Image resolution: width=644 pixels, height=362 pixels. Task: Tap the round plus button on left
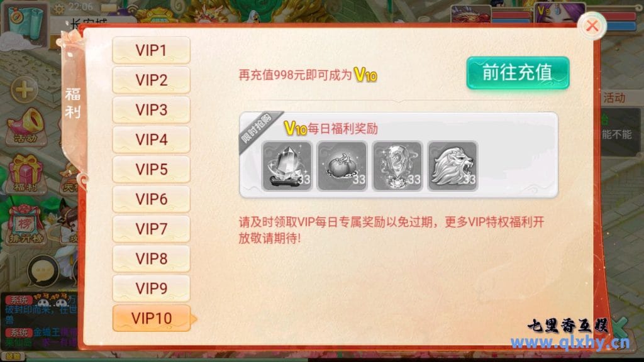point(24,89)
